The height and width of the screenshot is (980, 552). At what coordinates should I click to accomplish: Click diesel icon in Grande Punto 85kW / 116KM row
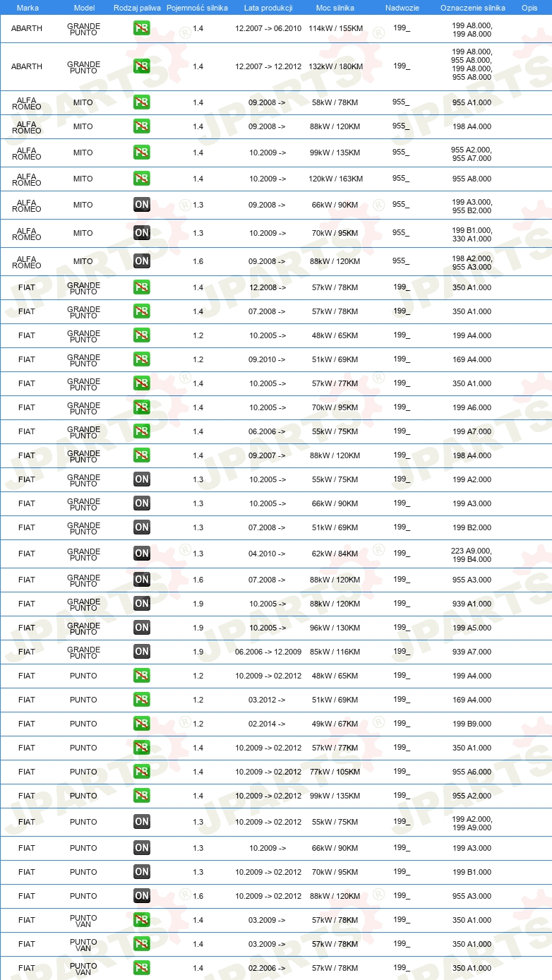(x=142, y=652)
